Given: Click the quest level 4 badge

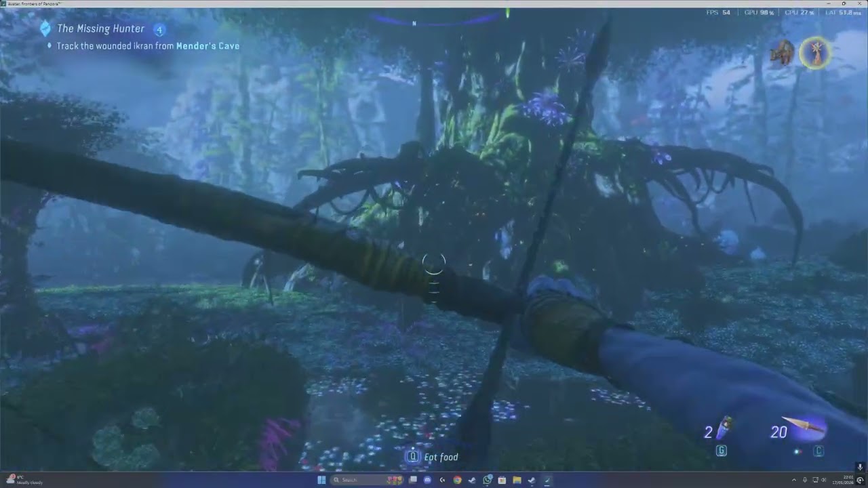Looking at the screenshot, I should click(159, 29).
